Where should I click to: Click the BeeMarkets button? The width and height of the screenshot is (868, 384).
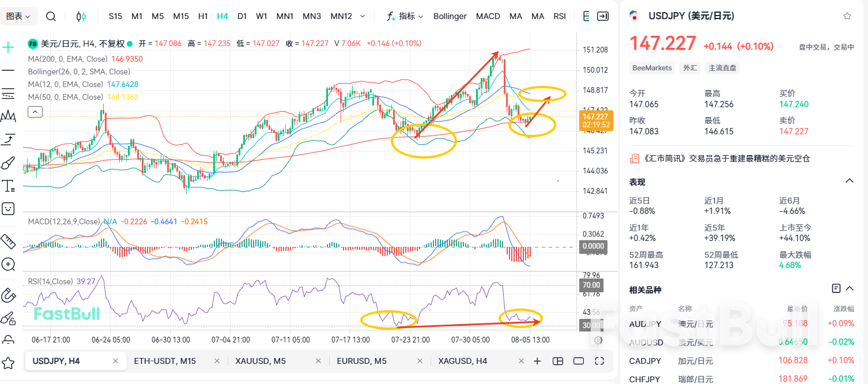coord(651,67)
